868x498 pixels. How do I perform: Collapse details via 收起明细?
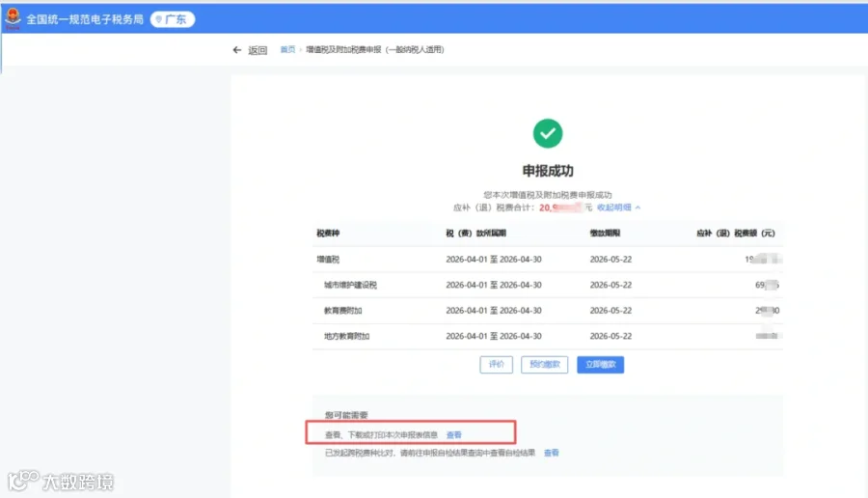pos(618,207)
